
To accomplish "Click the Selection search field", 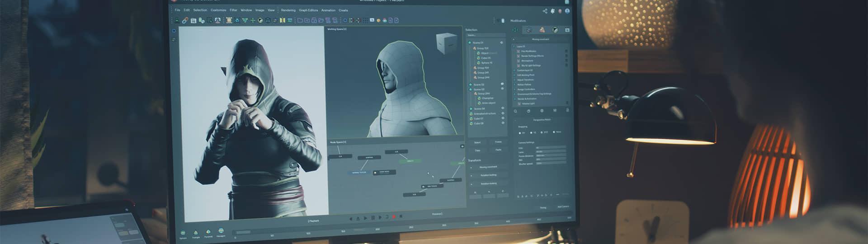I will point(486,35).
